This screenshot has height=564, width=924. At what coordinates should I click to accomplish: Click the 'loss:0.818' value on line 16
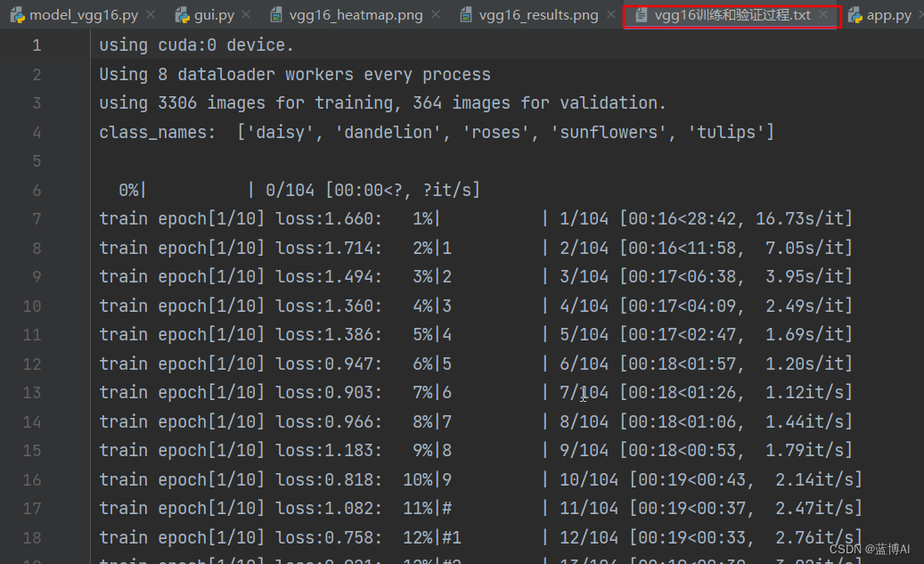[x=329, y=479]
